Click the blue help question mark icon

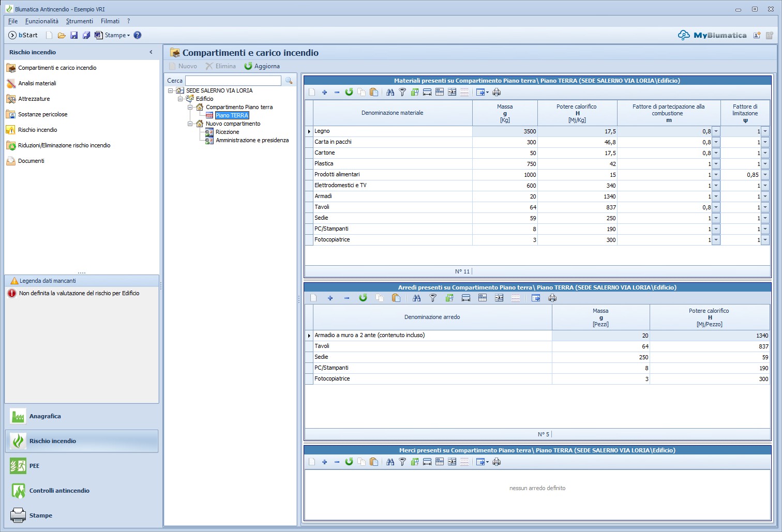point(138,35)
